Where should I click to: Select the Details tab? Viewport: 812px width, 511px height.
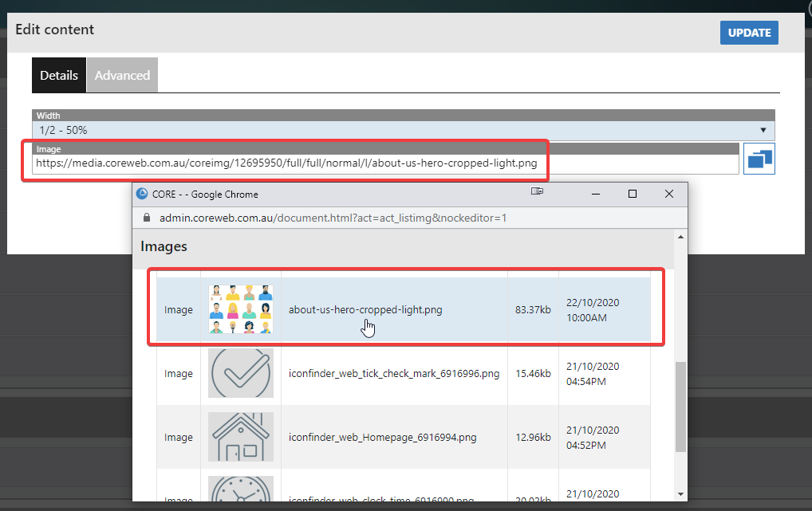click(x=59, y=76)
